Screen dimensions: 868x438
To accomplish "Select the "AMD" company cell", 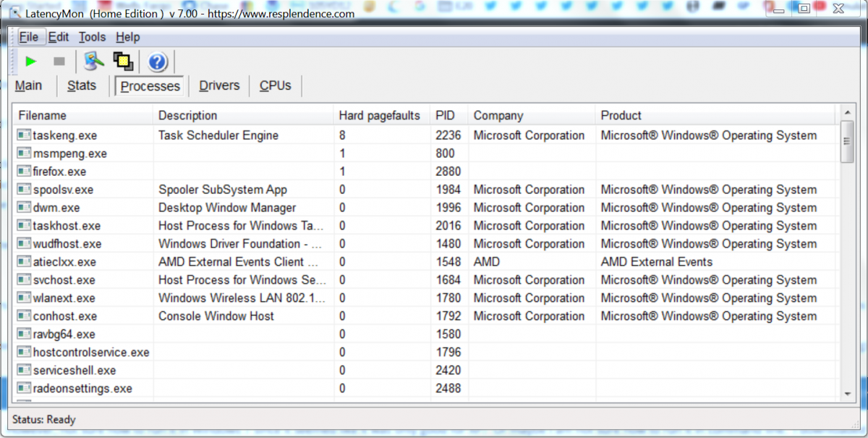I will coord(487,262).
